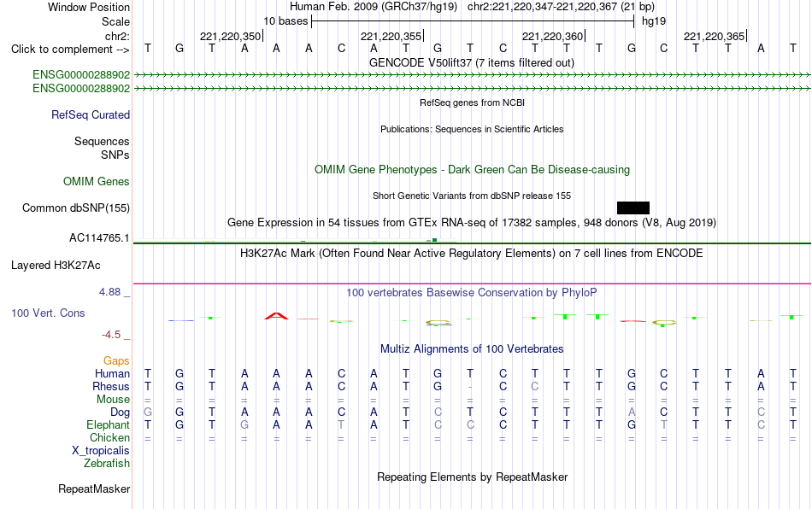Click the Sequences track label
This screenshot has width=812, height=509.
click(102, 141)
